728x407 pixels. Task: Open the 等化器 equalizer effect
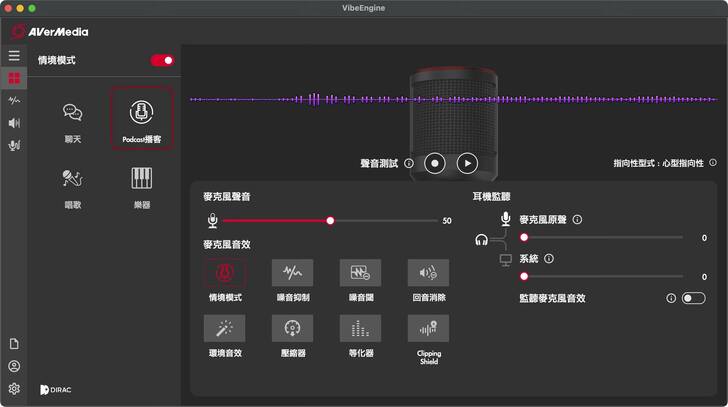pyautogui.click(x=360, y=329)
